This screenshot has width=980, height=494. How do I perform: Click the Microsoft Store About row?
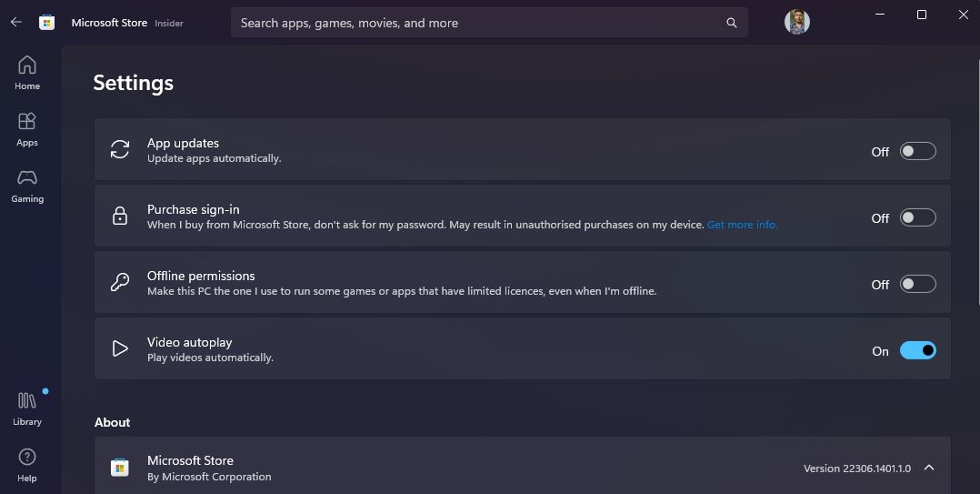(x=455, y=469)
